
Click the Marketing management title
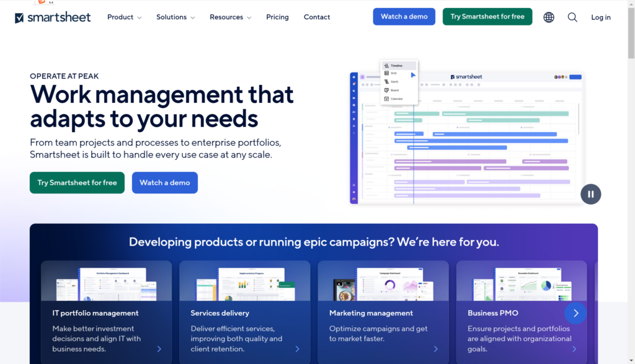click(x=371, y=313)
